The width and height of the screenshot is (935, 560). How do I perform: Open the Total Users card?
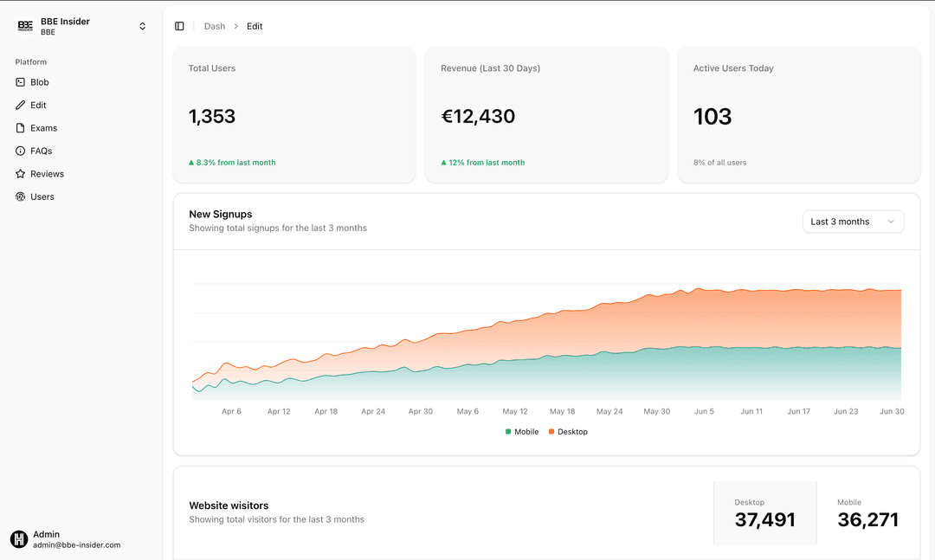pos(293,114)
